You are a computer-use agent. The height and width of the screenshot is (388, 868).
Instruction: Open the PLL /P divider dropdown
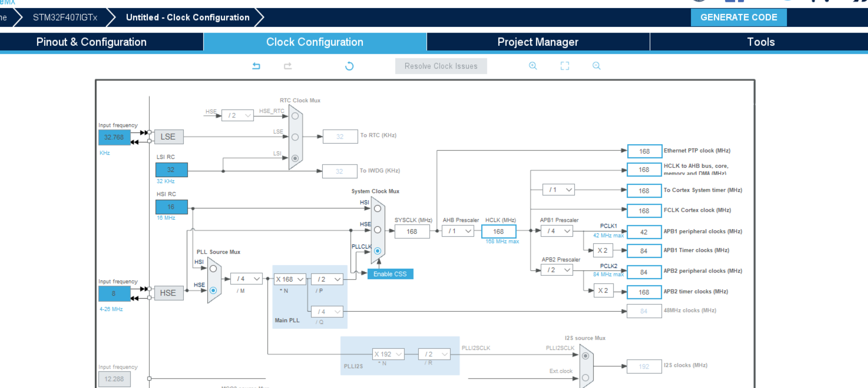[327, 280]
